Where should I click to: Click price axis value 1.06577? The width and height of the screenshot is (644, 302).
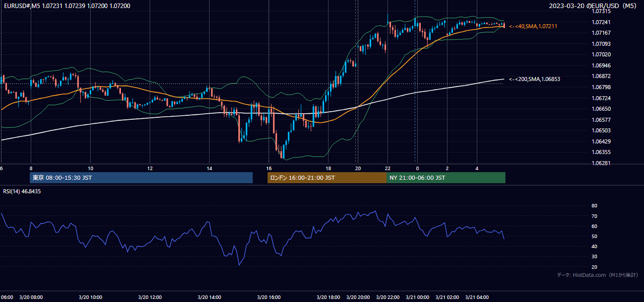(x=601, y=120)
